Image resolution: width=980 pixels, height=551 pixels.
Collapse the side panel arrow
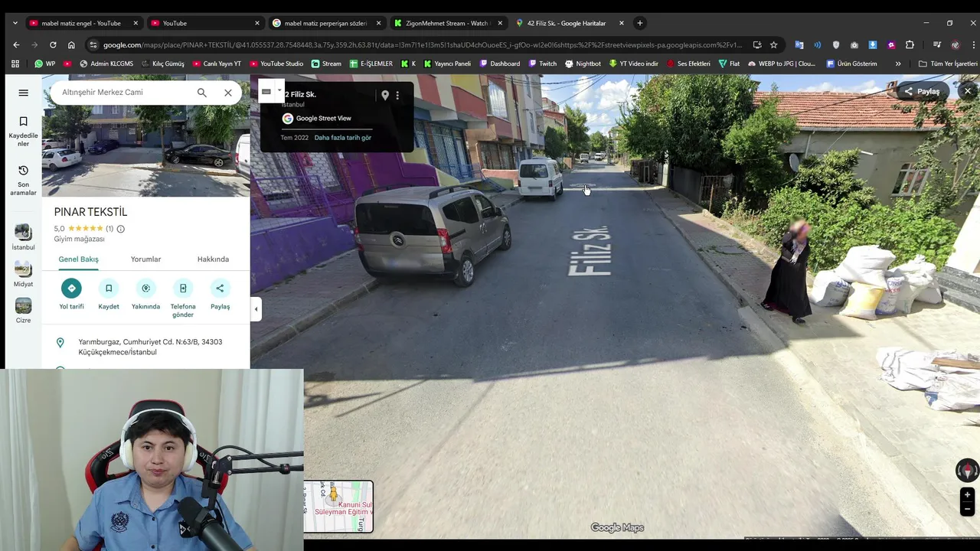256,309
